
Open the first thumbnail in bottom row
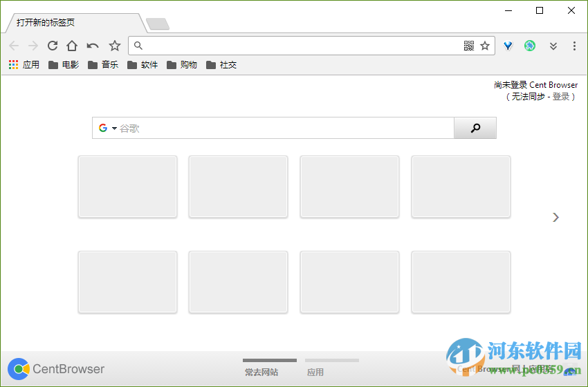click(127, 282)
